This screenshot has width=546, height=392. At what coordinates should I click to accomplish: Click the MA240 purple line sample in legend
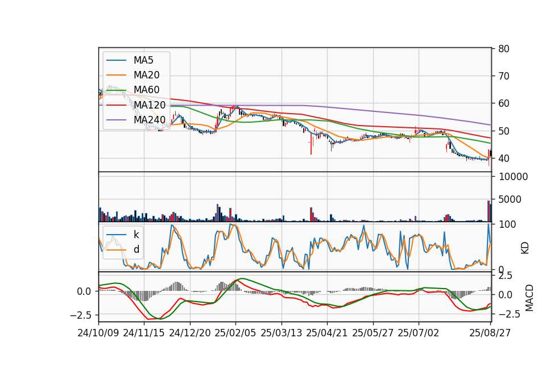click(x=116, y=120)
